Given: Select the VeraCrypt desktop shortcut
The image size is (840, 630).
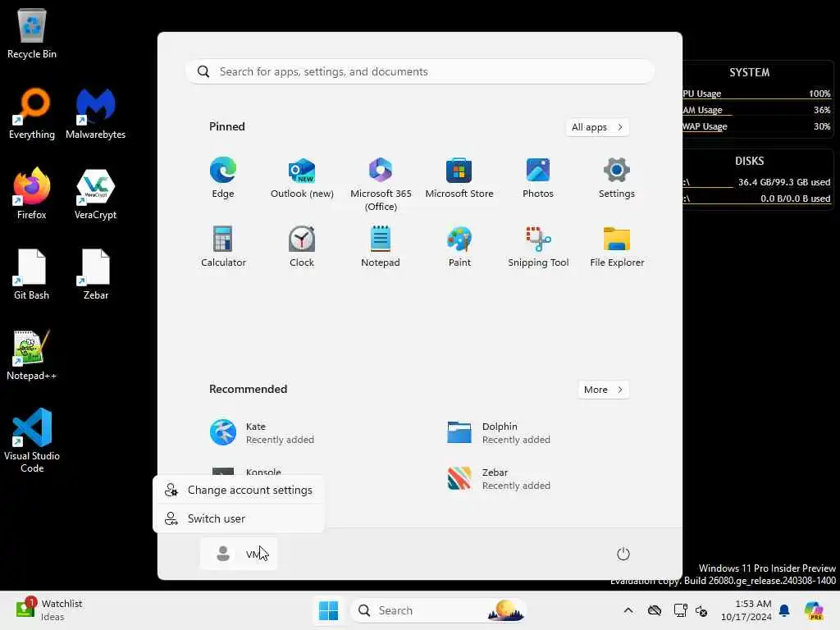Looking at the screenshot, I should 95,194.
